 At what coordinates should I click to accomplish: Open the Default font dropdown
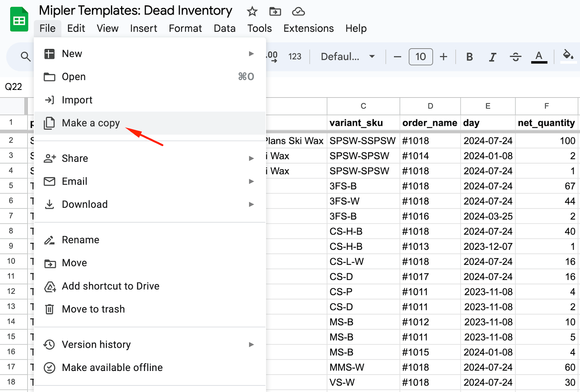(347, 57)
